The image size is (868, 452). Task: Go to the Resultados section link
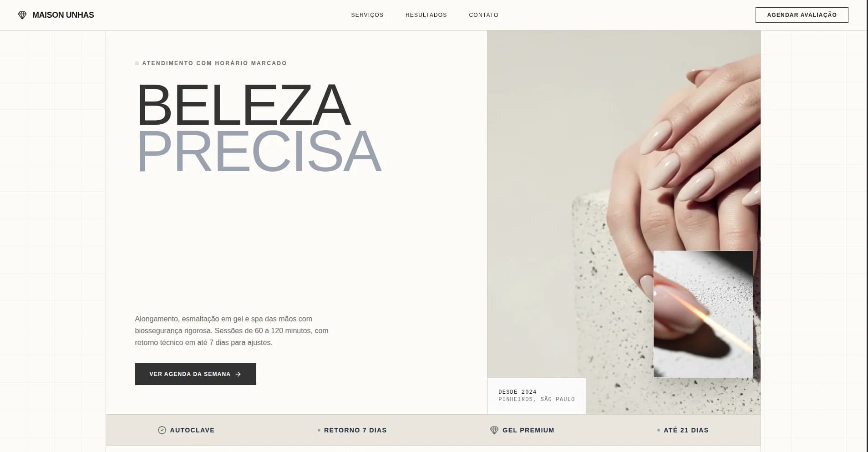click(426, 15)
